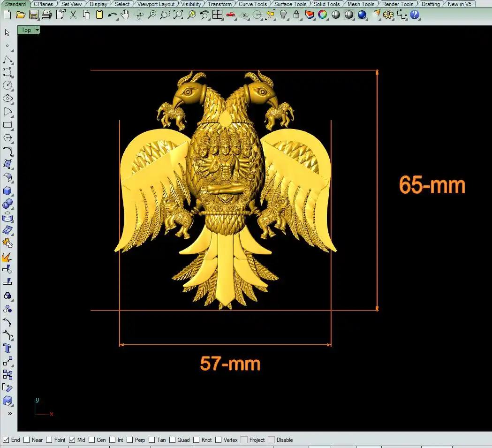Image resolution: width=492 pixels, height=448 pixels.
Task: Open the Surface Tools tab
Action: point(290,4)
